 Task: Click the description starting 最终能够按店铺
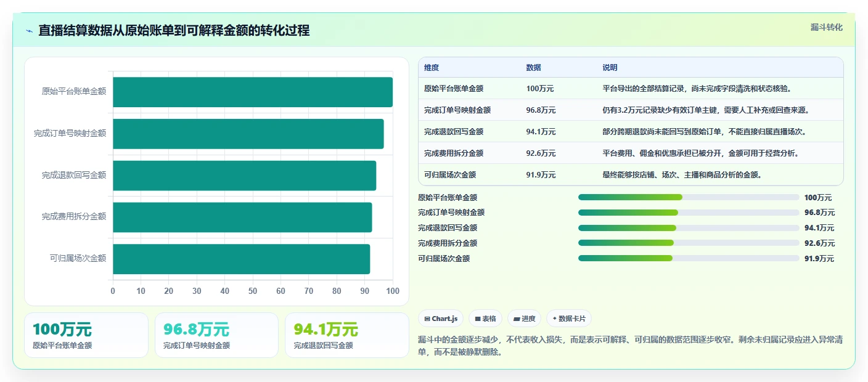point(682,175)
